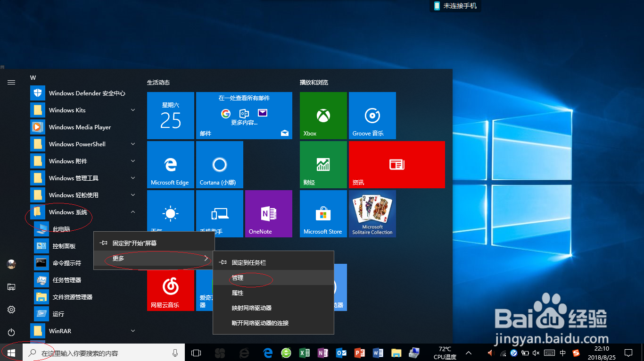Open the 资讯 news tile
Screen dimensions: 644x361
coord(397,165)
